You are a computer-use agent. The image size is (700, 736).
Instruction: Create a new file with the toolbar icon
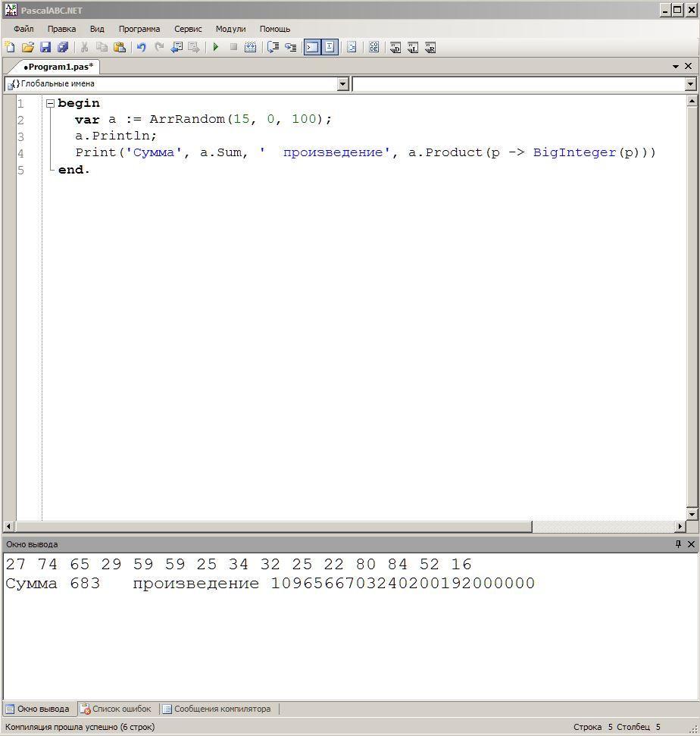[10, 47]
